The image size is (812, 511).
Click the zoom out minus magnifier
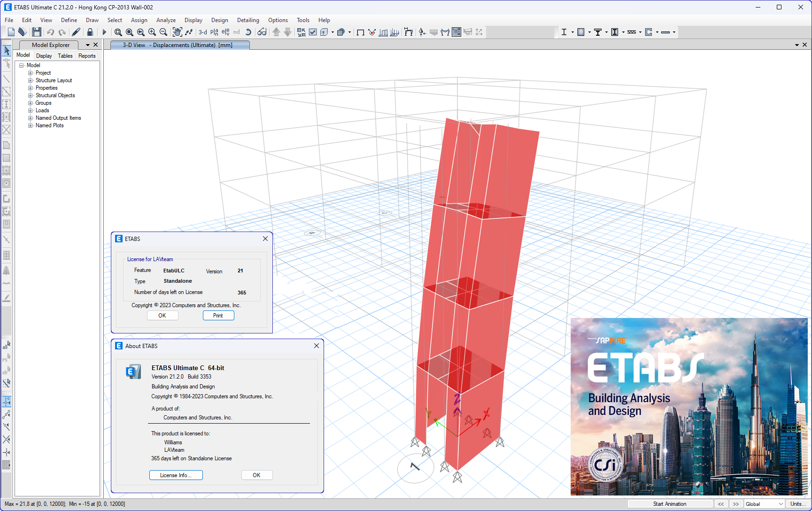pos(163,32)
